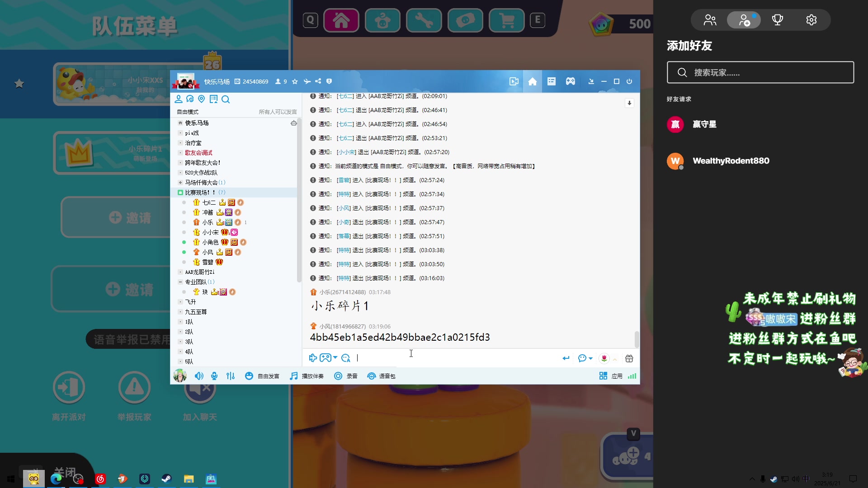Open the game shop cart icon
The width and height of the screenshot is (868, 488).
pos(507,20)
